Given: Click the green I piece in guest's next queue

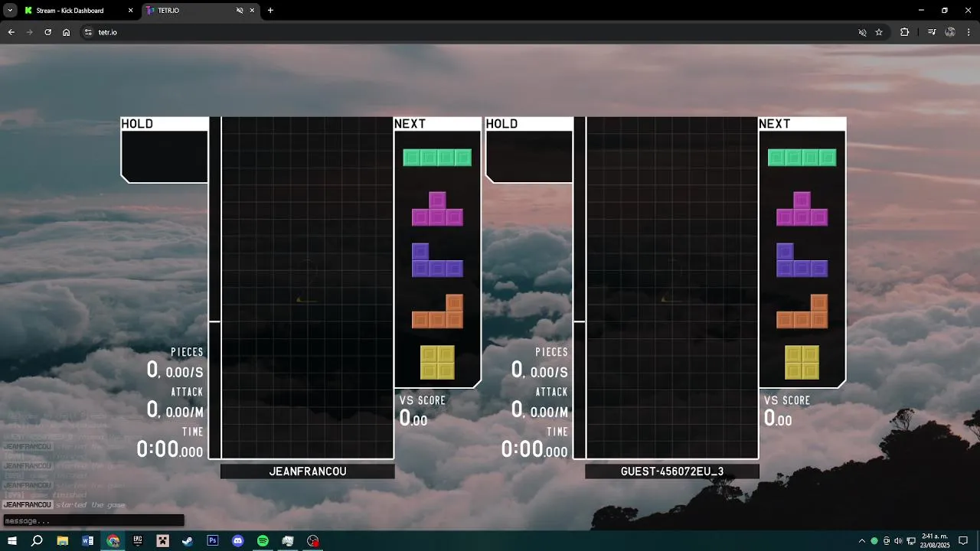Looking at the screenshot, I should (802, 158).
